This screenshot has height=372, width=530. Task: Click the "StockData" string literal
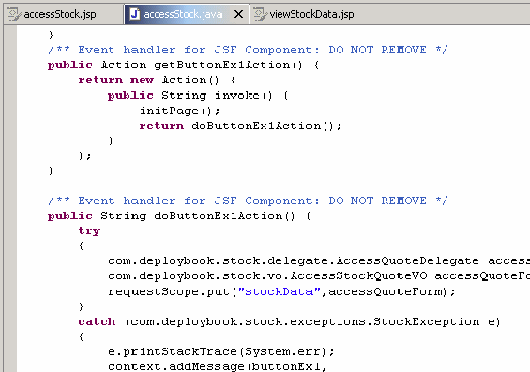[x=279, y=291]
